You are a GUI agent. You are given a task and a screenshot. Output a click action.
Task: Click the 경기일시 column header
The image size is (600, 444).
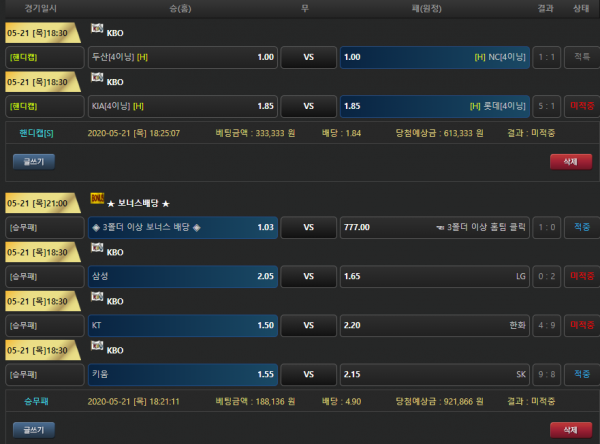pyautogui.click(x=40, y=8)
